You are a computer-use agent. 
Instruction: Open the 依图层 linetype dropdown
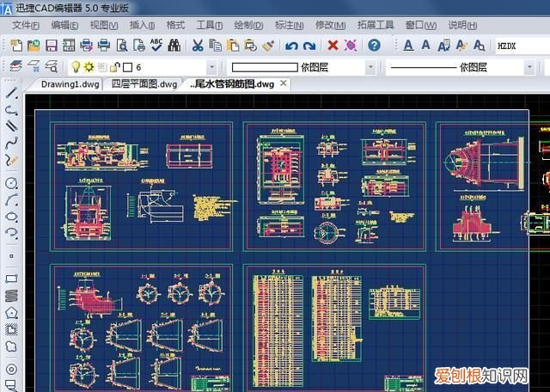pyautogui.click(x=529, y=67)
